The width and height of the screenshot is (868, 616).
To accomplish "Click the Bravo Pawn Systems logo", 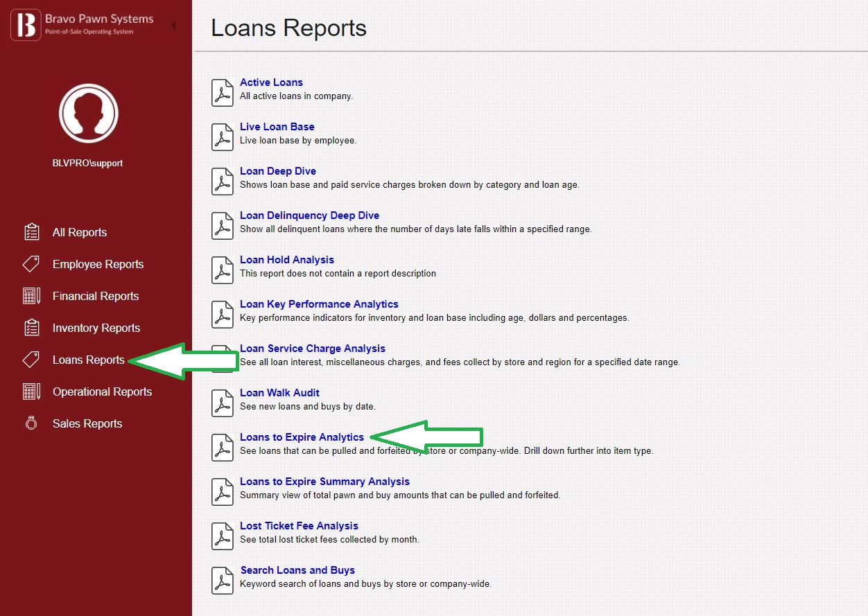I will tap(82, 25).
